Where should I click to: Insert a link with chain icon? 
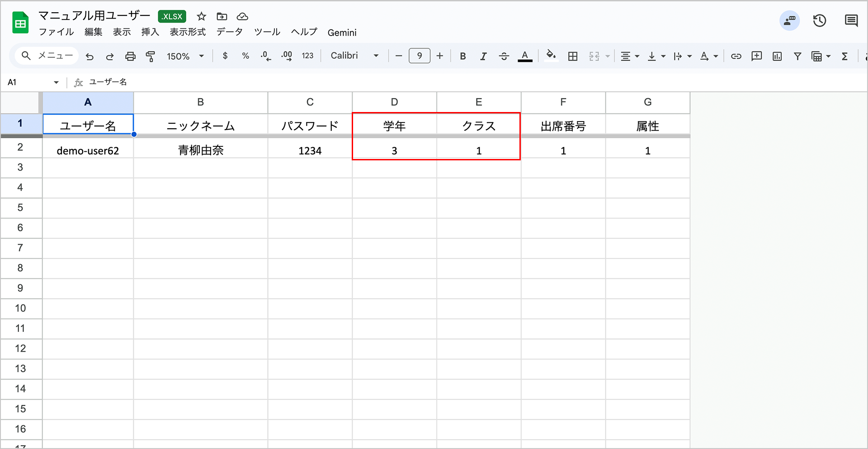(x=736, y=56)
